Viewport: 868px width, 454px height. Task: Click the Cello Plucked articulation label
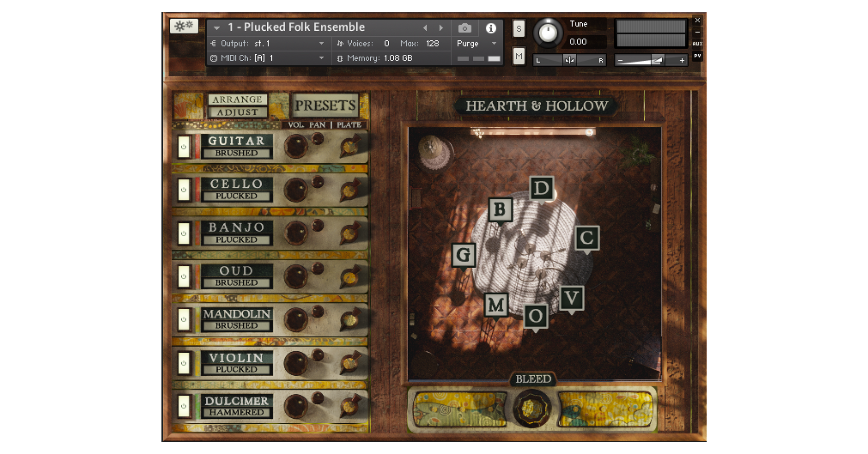coord(236,196)
